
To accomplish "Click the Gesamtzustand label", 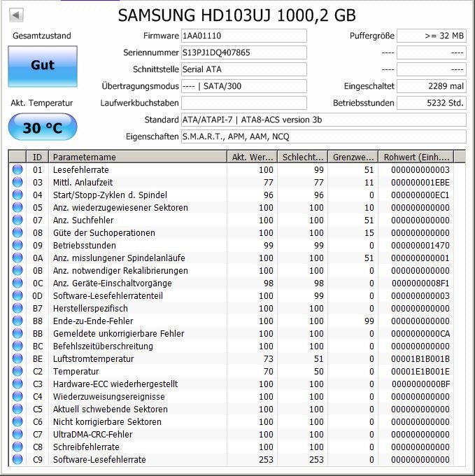I will click(x=42, y=36).
